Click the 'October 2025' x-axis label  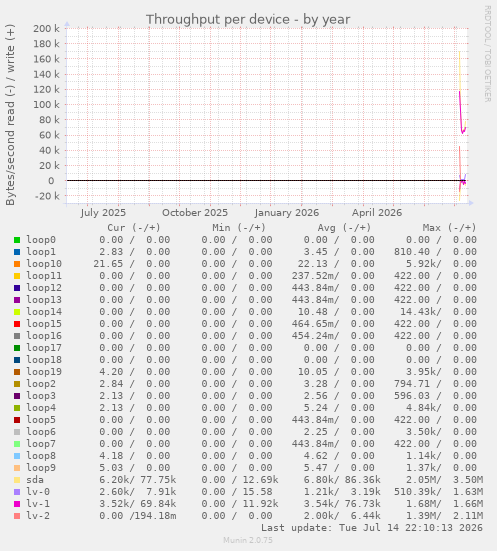(195, 213)
